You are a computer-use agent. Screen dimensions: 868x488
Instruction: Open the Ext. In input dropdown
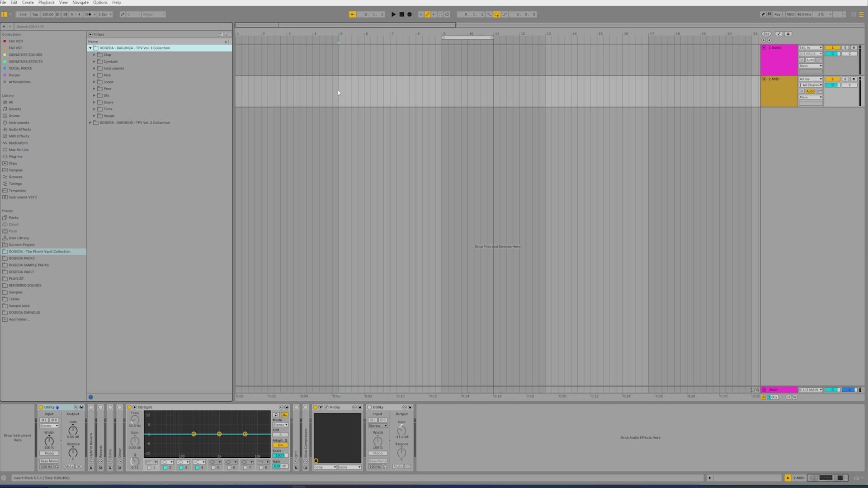tap(811, 47)
